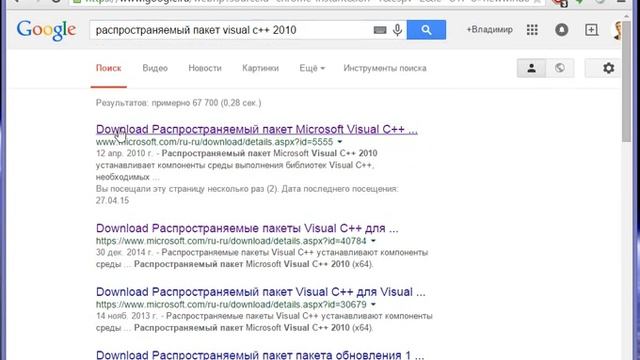Enable personal results person icon toggle

[x=531, y=68]
